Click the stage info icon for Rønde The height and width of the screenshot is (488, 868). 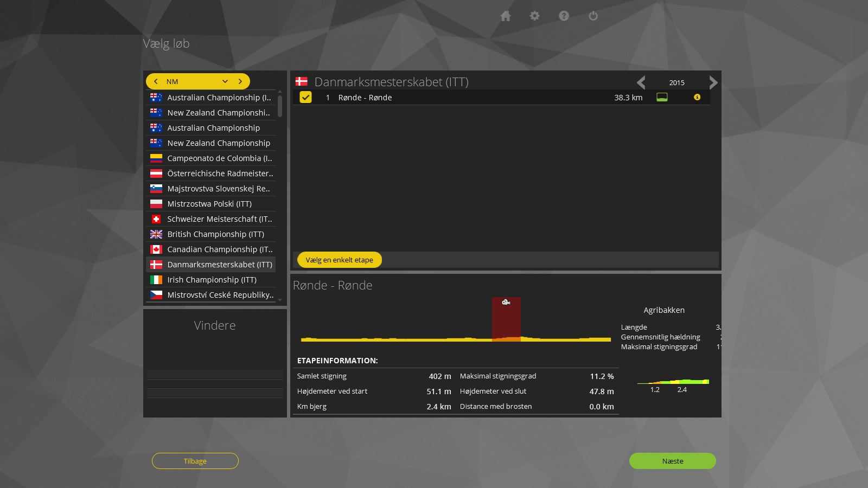click(697, 98)
